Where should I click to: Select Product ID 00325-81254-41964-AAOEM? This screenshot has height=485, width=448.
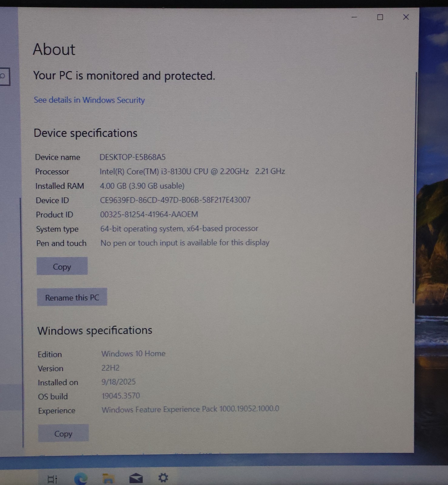coord(149,214)
